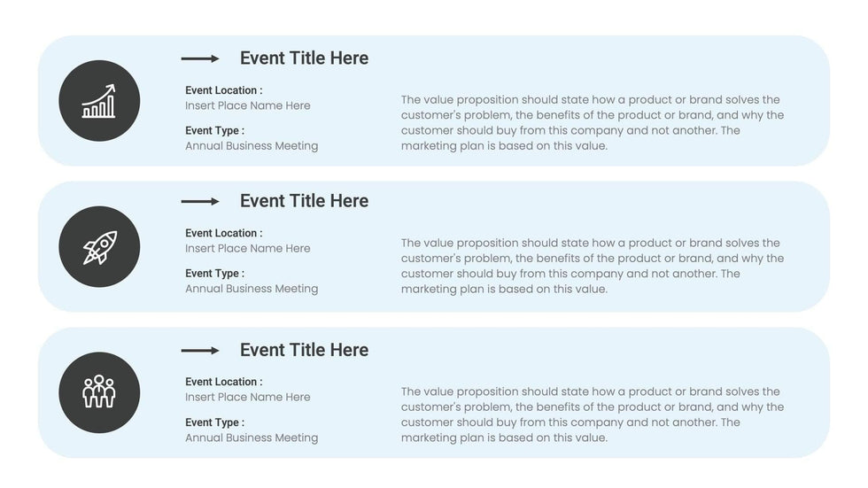Click the growth bar chart icon
Viewport: 868px width, 488px height.
[x=99, y=101]
